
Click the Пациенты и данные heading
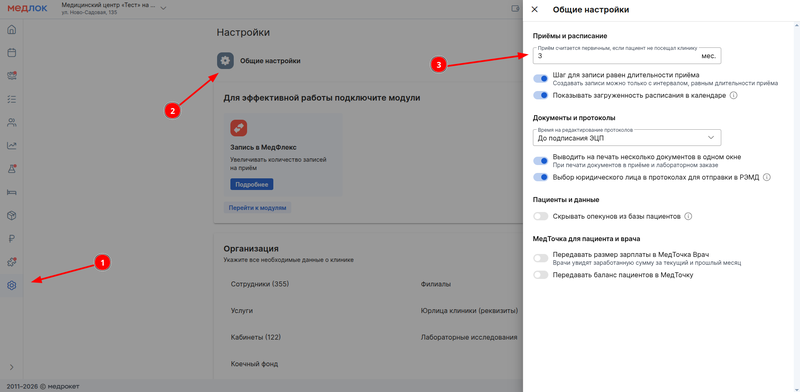point(566,200)
